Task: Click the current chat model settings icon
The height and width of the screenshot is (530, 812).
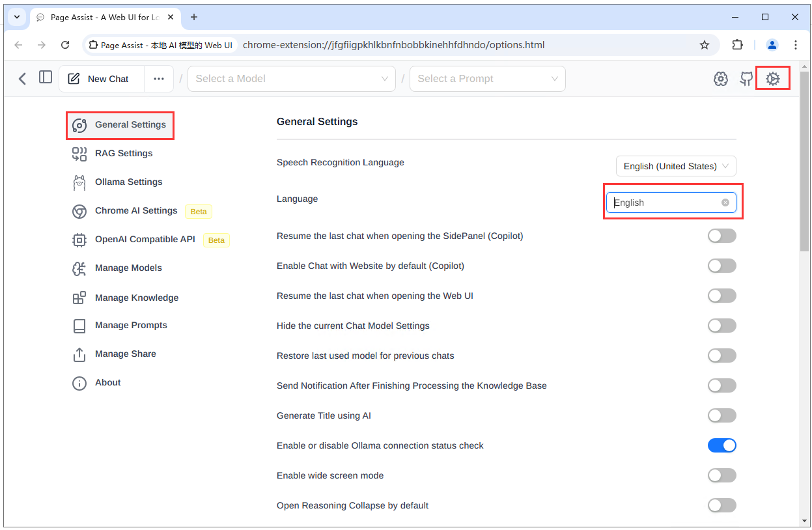Action: click(720, 79)
